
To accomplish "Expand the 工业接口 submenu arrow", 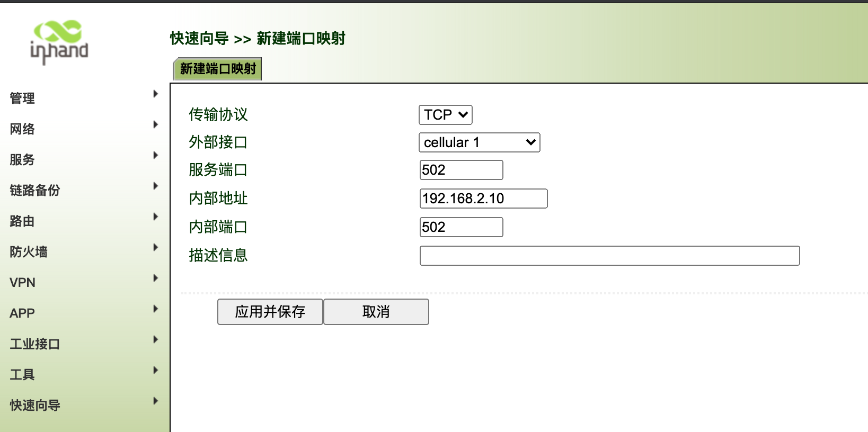I will [x=155, y=340].
